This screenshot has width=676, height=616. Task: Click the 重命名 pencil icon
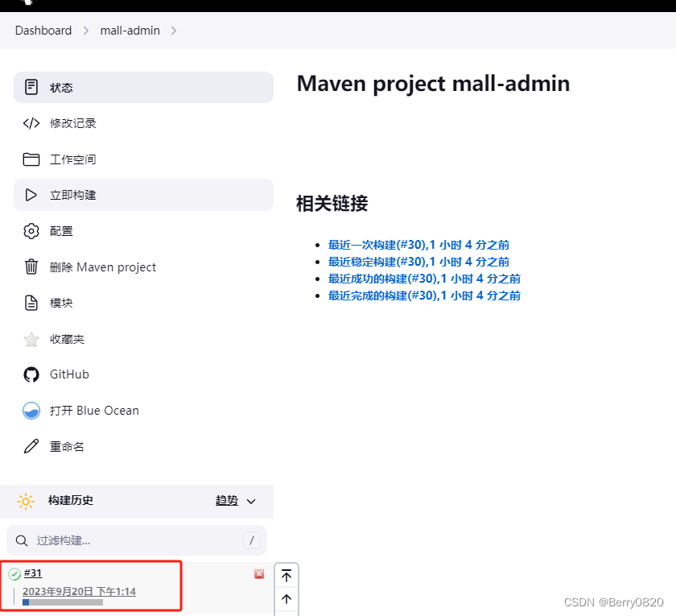tap(31, 446)
